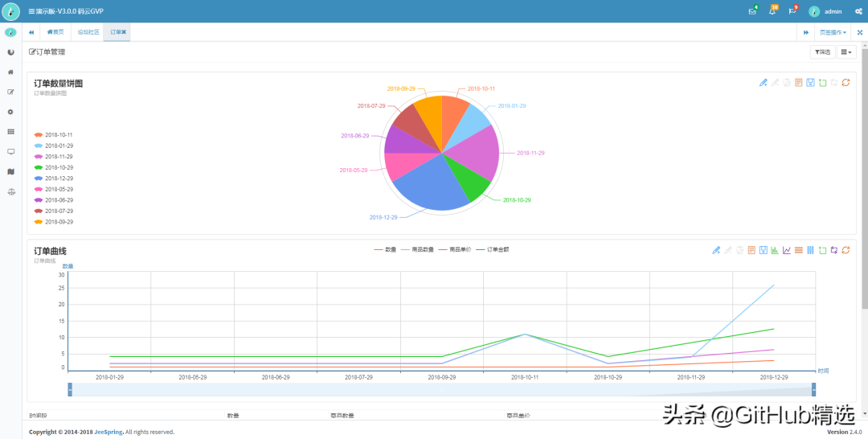Screen dimensions: 868x439
Task: Switch order curve to line chart
Action: click(787, 250)
